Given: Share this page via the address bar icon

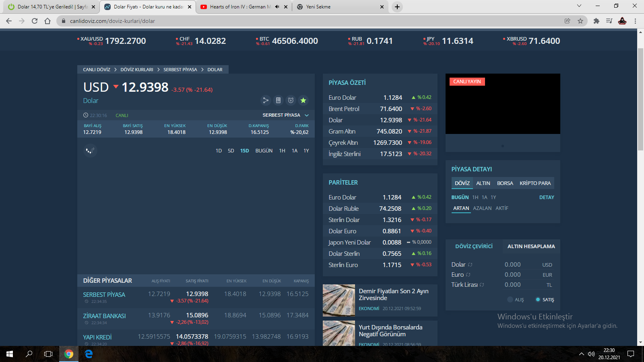Looking at the screenshot, I should point(568,21).
